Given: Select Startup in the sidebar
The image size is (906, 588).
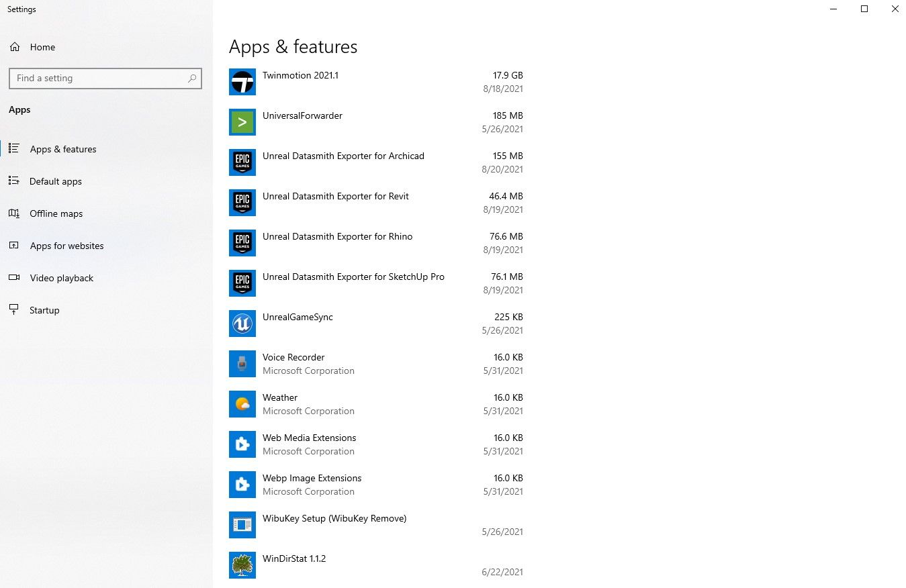Looking at the screenshot, I should click(x=44, y=310).
